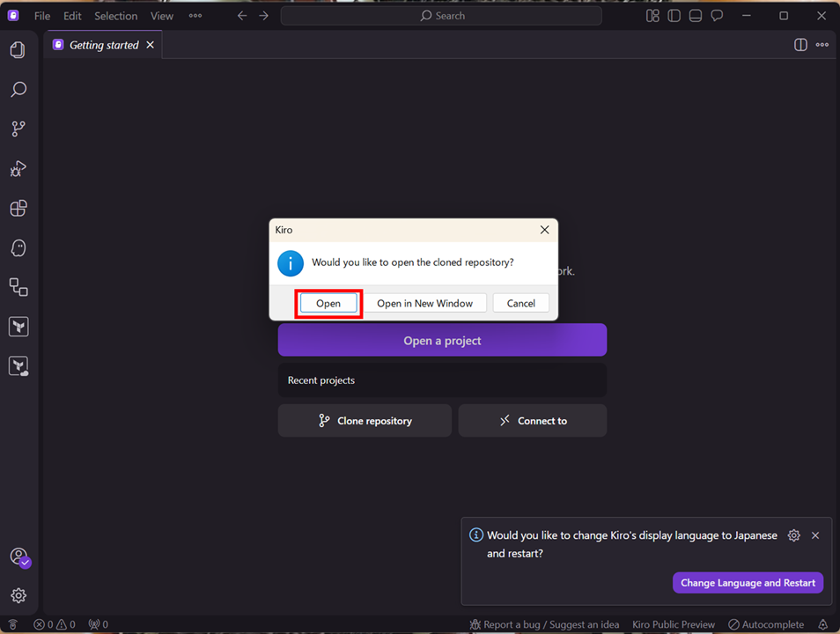Open the Terraform Cloud sidebar icon

coord(18,366)
